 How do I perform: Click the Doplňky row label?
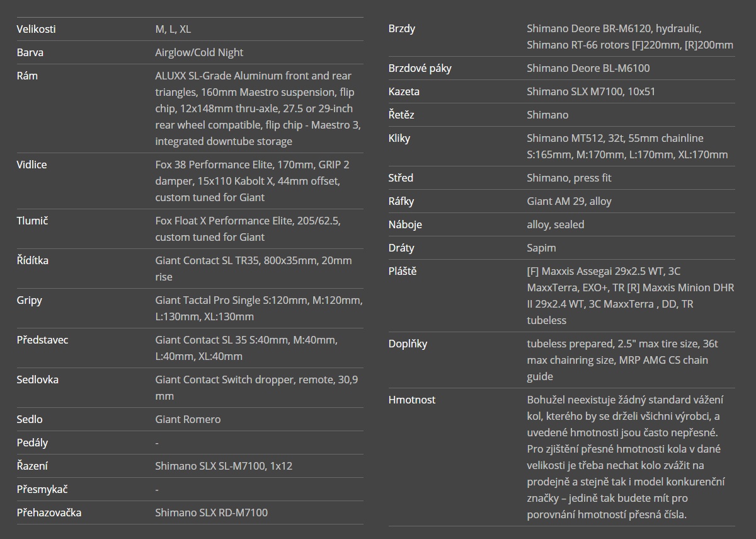point(408,344)
